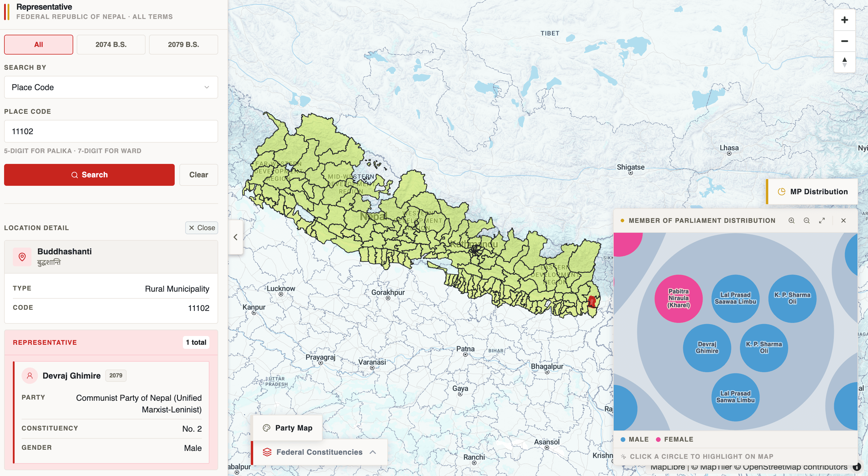Zoom out the map with minus icon
Screen dimensions: 868x476
pos(844,41)
